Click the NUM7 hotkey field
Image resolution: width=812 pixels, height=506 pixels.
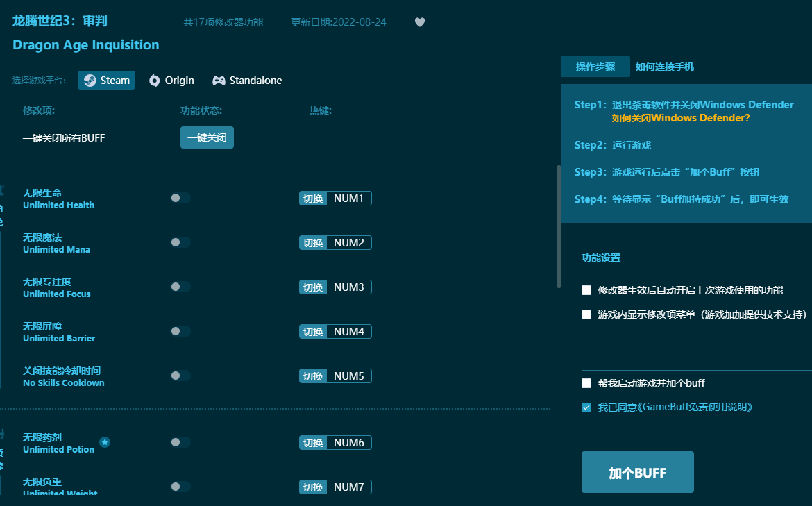click(349, 487)
